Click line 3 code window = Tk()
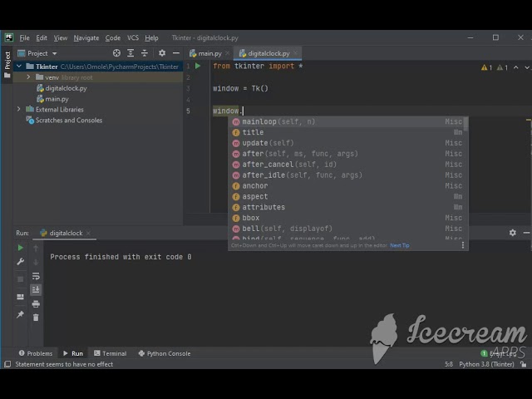Image resolution: width=532 pixels, height=399 pixels. (240, 89)
